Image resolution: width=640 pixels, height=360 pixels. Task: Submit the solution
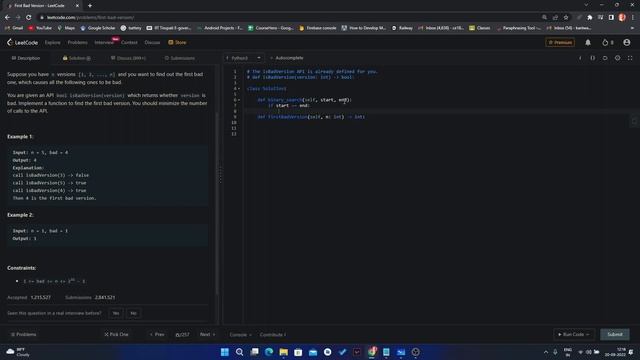click(615, 335)
